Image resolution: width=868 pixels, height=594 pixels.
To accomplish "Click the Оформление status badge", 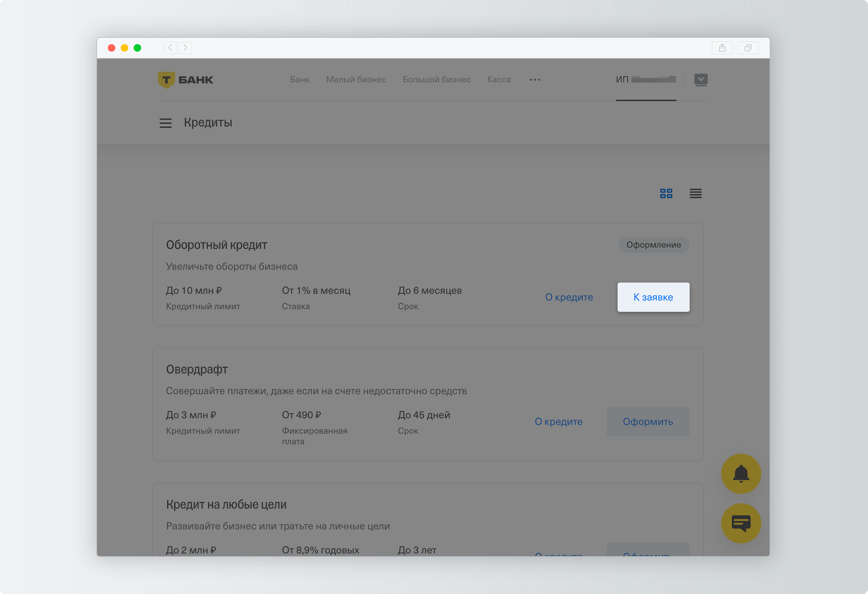I will (x=653, y=245).
